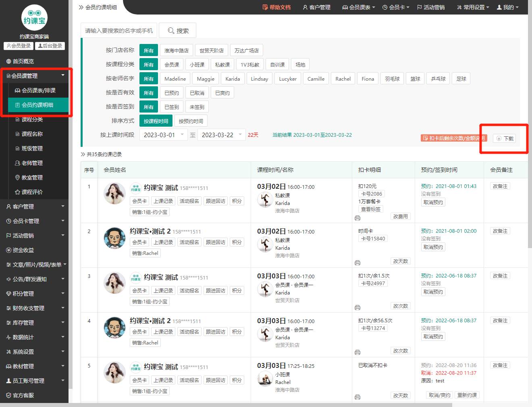532x407 pixels.
Task: Open start date 2023-03-01 picker
Action: (163, 135)
